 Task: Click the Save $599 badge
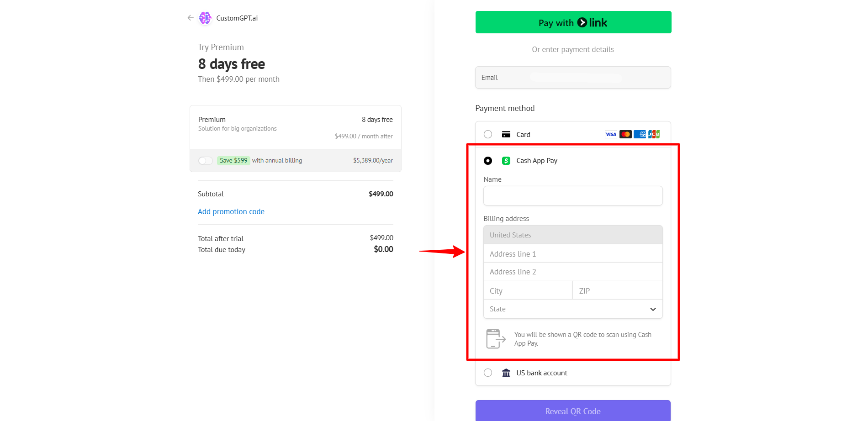(x=233, y=160)
